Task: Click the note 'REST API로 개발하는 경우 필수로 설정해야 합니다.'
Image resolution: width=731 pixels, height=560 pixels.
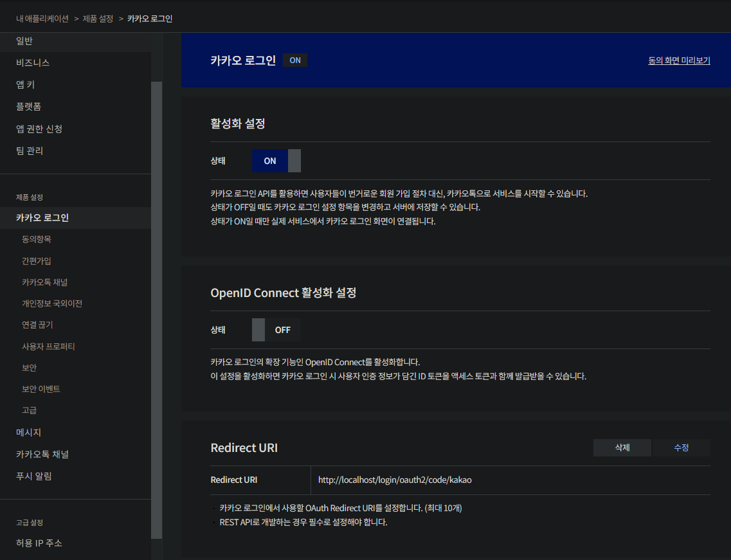Action: 303,522
